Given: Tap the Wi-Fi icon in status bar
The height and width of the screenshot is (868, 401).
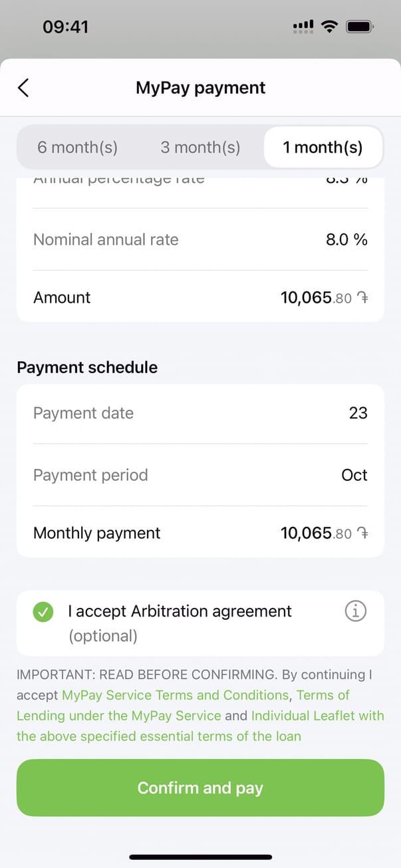Looking at the screenshot, I should (x=329, y=27).
